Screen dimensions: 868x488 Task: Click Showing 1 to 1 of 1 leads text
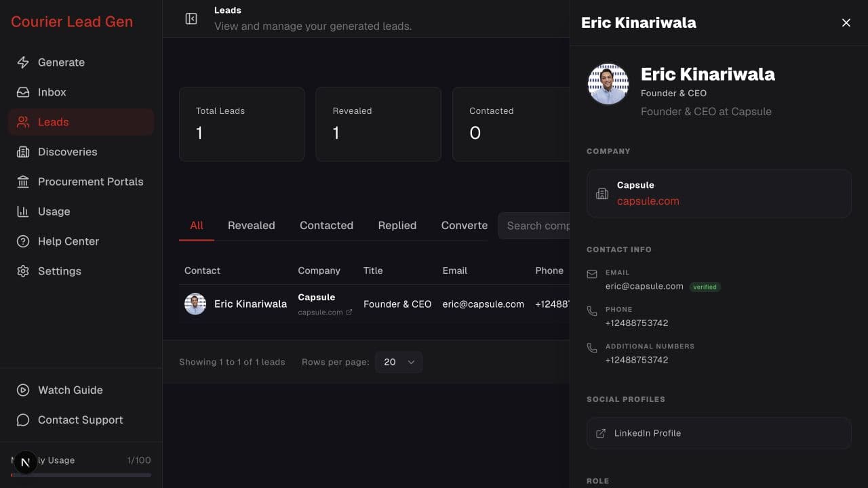[232, 362]
